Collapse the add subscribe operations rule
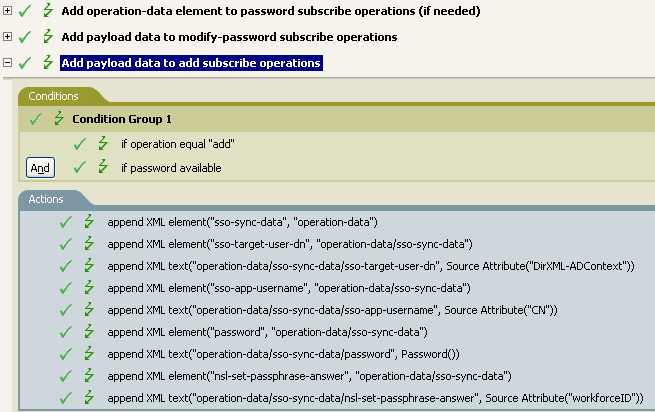The image size is (655, 412). (8, 63)
